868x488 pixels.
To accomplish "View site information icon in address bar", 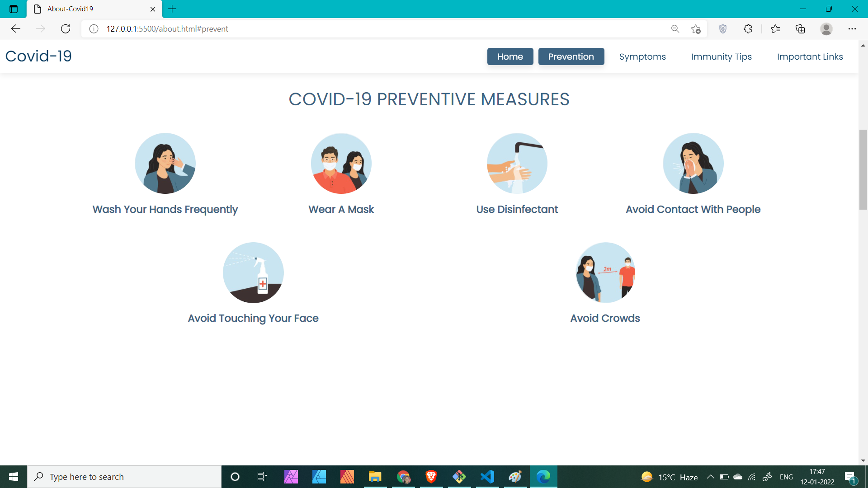I will tap(94, 29).
